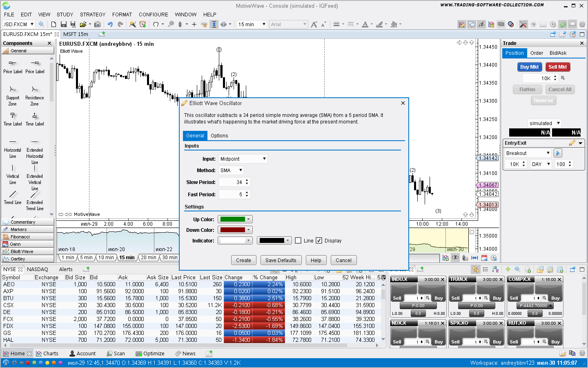This screenshot has width=588, height=368.
Task: Uncheck the Display checkbox
Action: (x=319, y=241)
